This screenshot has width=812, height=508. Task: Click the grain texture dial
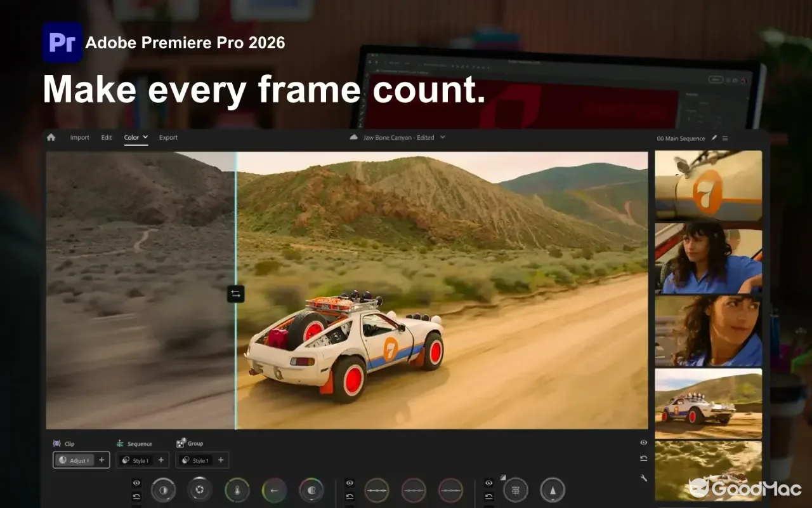(515, 490)
